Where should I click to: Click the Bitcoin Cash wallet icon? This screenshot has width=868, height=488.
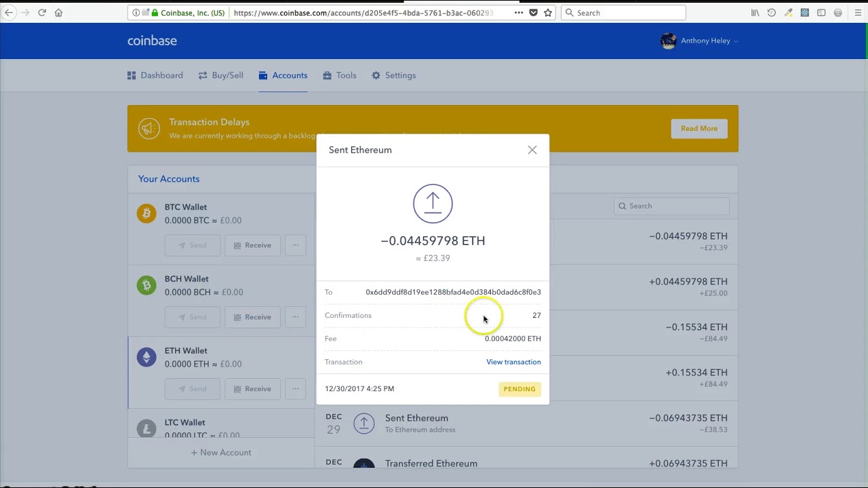pyautogui.click(x=146, y=285)
